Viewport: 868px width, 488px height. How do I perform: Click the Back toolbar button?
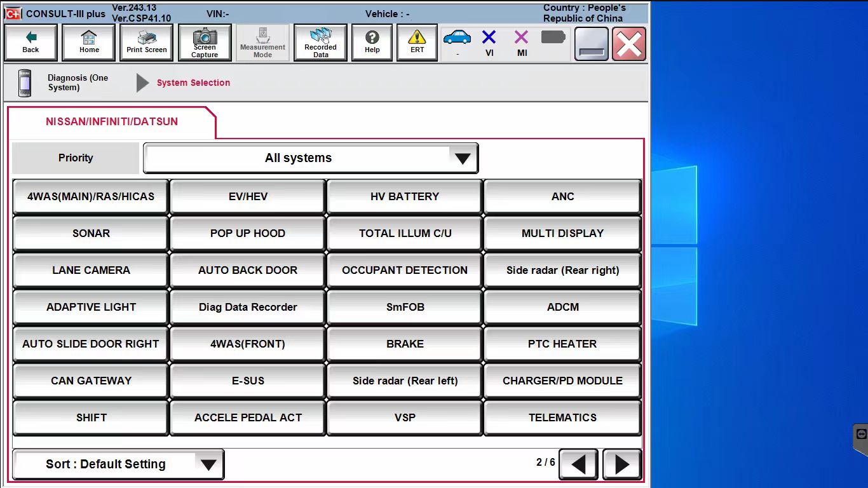click(x=31, y=43)
